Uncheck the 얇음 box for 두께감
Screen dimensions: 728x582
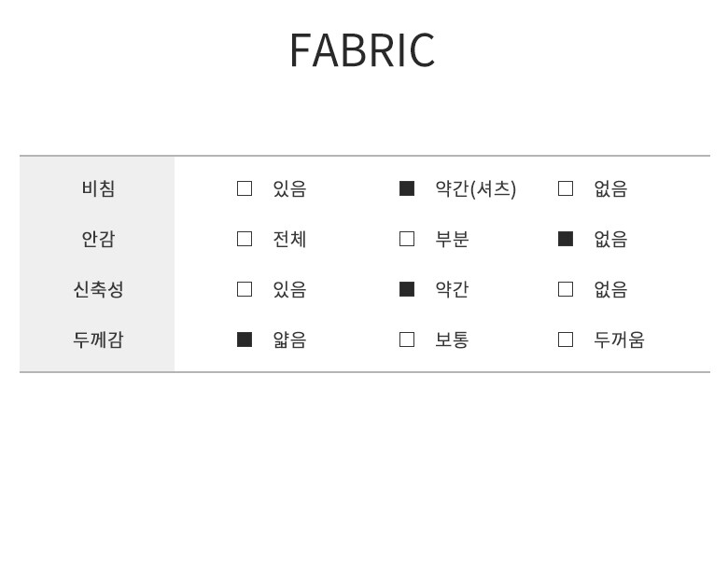245,339
